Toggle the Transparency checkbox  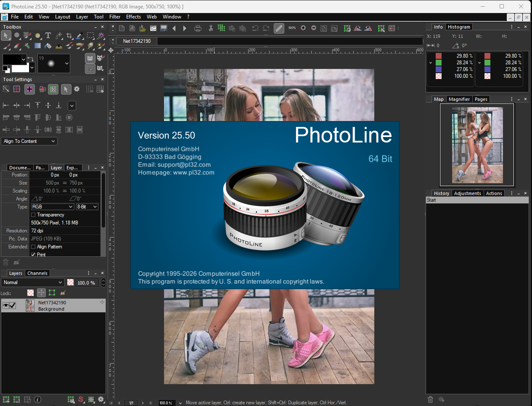pos(33,215)
